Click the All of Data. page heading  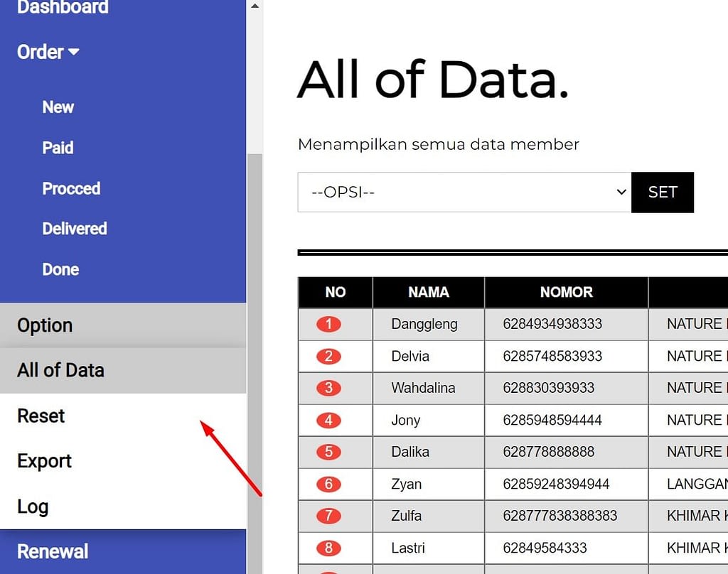pyautogui.click(x=433, y=80)
